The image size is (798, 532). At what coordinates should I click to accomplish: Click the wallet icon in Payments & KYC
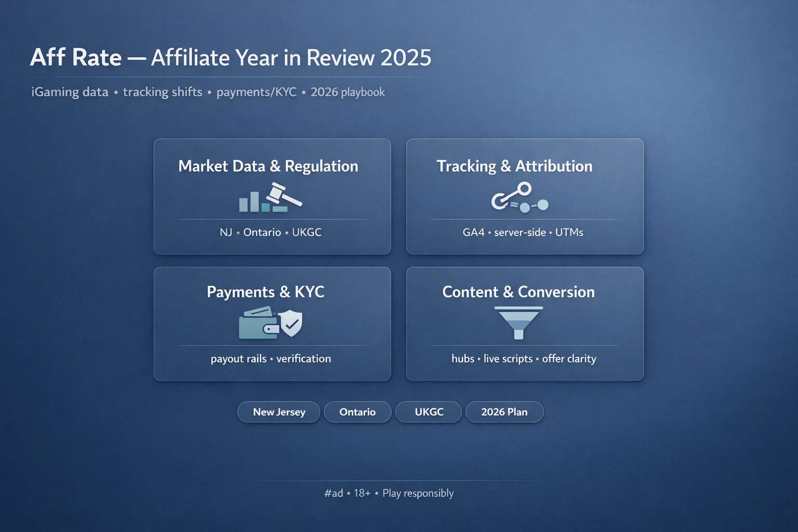point(258,323)
